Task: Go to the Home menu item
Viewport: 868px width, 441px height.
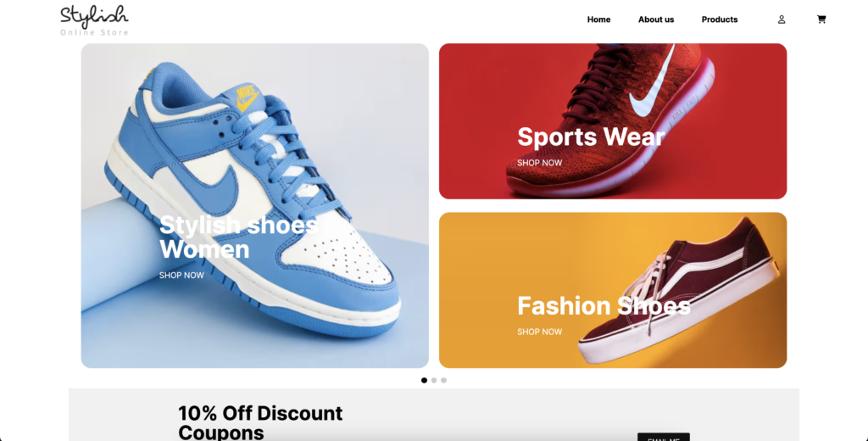Action: pos(598,20)
